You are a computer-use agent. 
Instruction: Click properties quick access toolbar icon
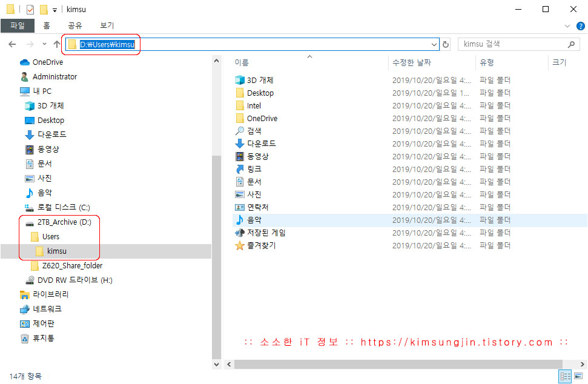coord(30,9)
